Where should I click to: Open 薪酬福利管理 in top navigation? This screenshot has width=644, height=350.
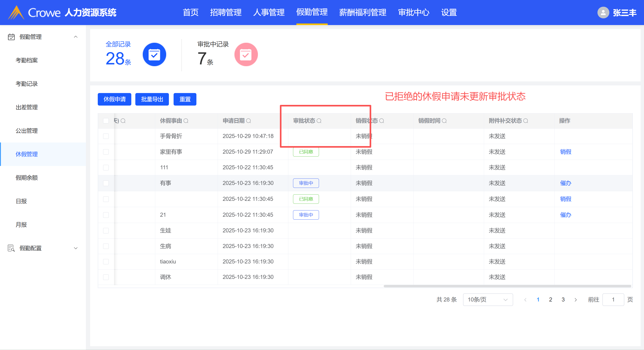[363, 13]
